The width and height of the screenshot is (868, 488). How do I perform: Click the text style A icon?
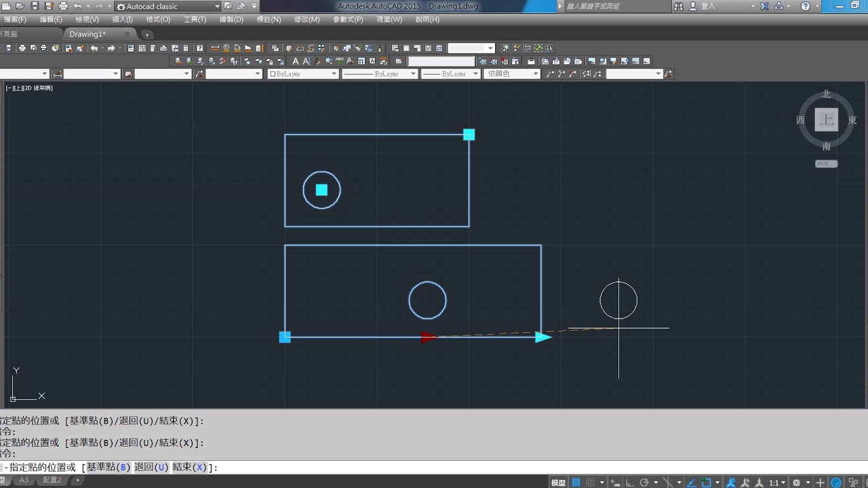click(x=296, y=61)
